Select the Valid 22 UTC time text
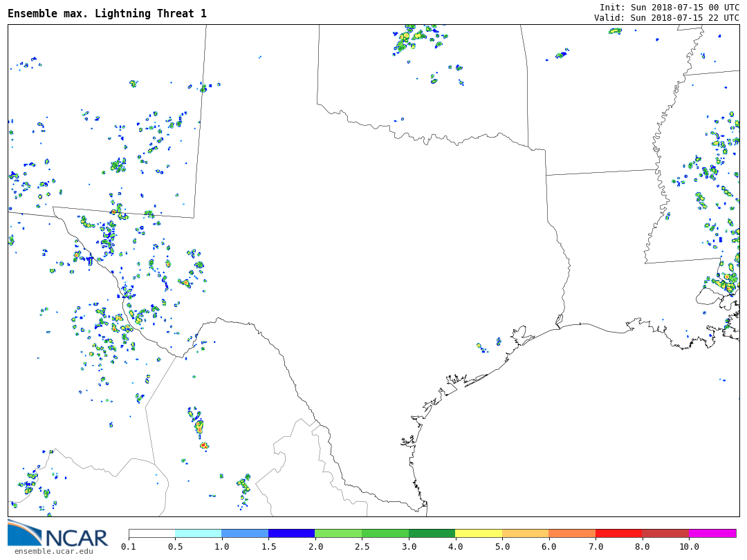The height and width of the screenshot is (560, 747). (x=666, y=17)
